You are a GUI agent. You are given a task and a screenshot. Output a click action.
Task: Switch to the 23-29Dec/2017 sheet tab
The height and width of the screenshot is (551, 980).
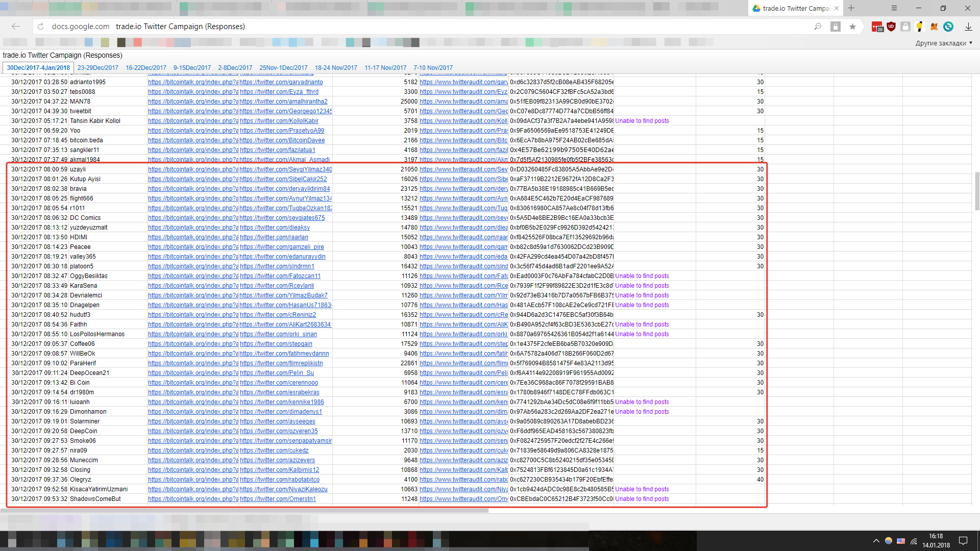[98, 68]
